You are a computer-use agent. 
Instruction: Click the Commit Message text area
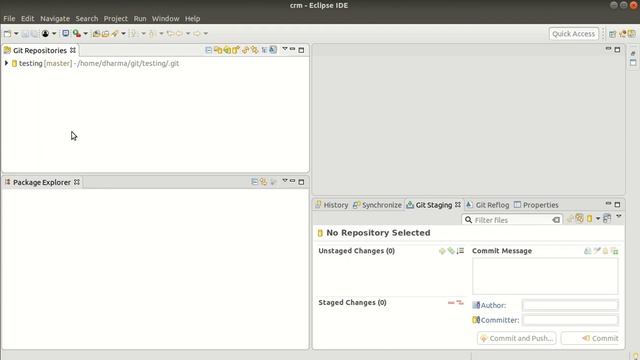545,276
